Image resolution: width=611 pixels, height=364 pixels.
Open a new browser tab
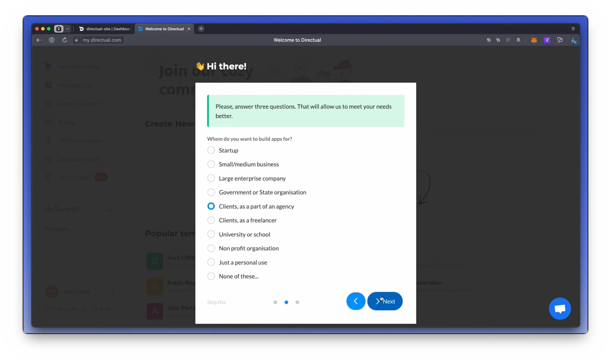pos(201,29)
